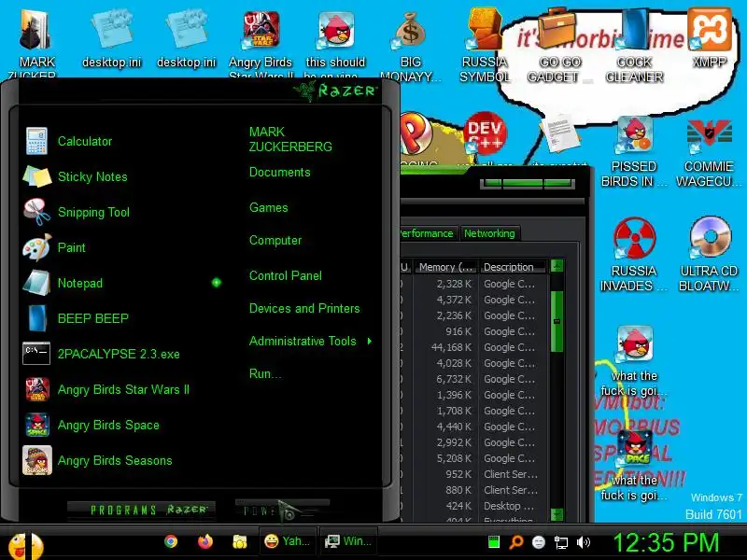Click the start orb smiley button
Viewport: 747px width, 560px height.
pyautogui.click(x=25, y=545)
